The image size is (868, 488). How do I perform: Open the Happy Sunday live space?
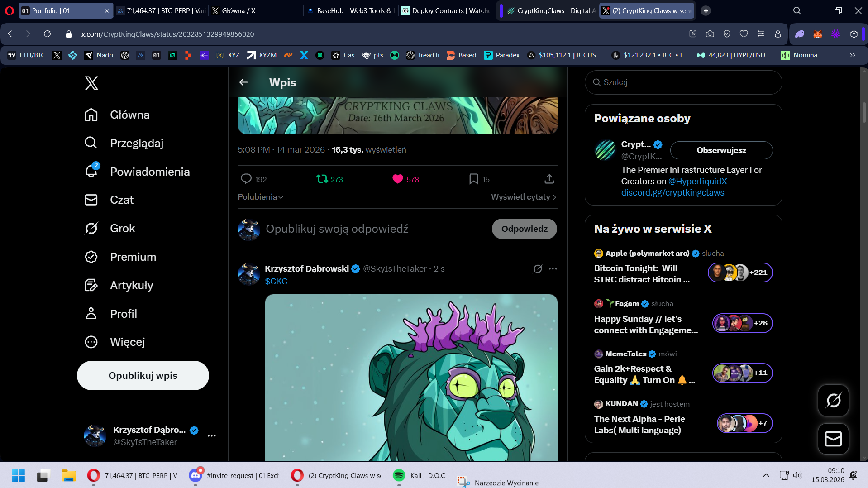683,318
